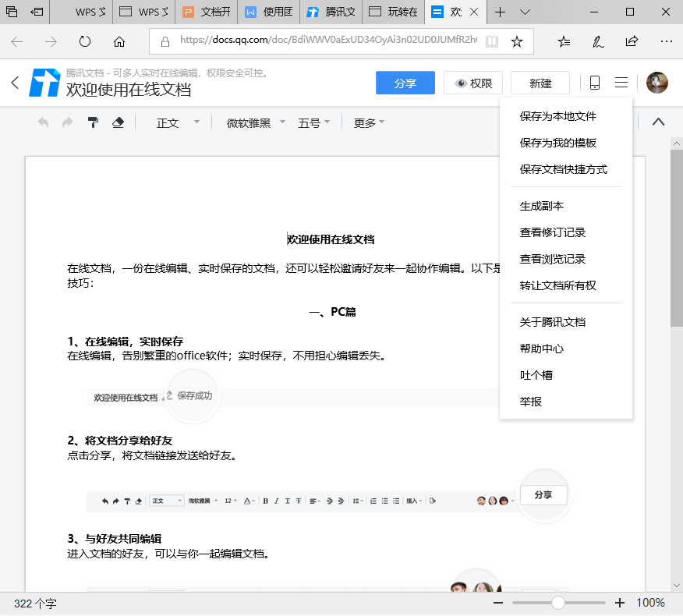The height and width of the screenshot is (616, 683).
Task: Click the undo arrow in the toolbar
Action: 44,122
